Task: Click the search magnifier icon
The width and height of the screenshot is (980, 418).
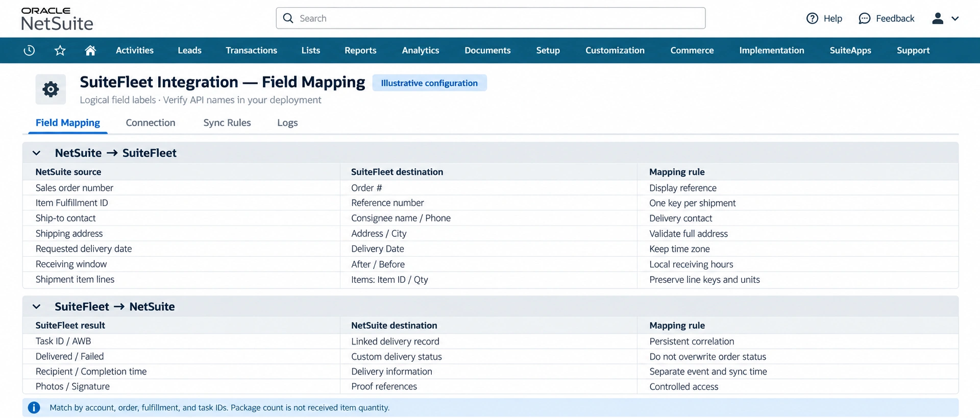Action: pyautogui.click(x=288, y=18)
